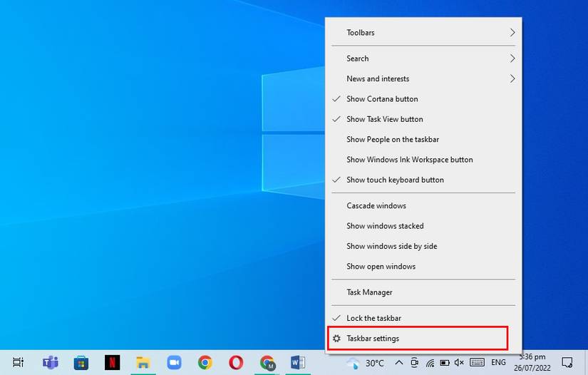Image resolution: width=588 pixels, height=375 pixels.
Task: Open the Netflix app icon
Action: click(x=112, y=362)
